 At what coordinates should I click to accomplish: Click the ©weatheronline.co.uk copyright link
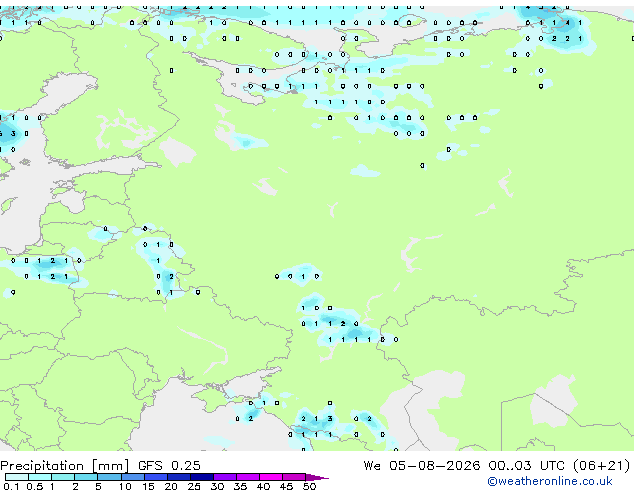(549, 481)
